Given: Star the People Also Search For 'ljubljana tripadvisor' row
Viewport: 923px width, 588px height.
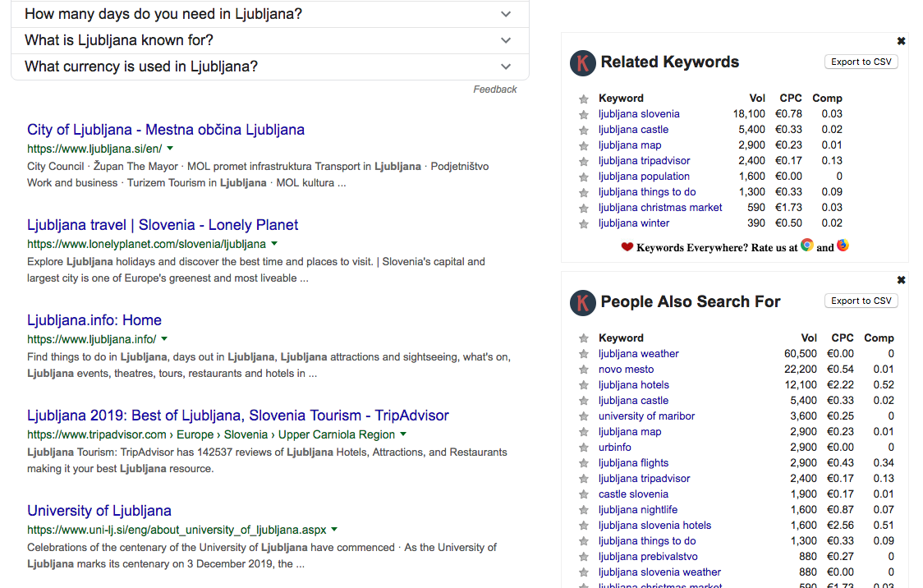Looking at the screenshot, I should point(583,479).
